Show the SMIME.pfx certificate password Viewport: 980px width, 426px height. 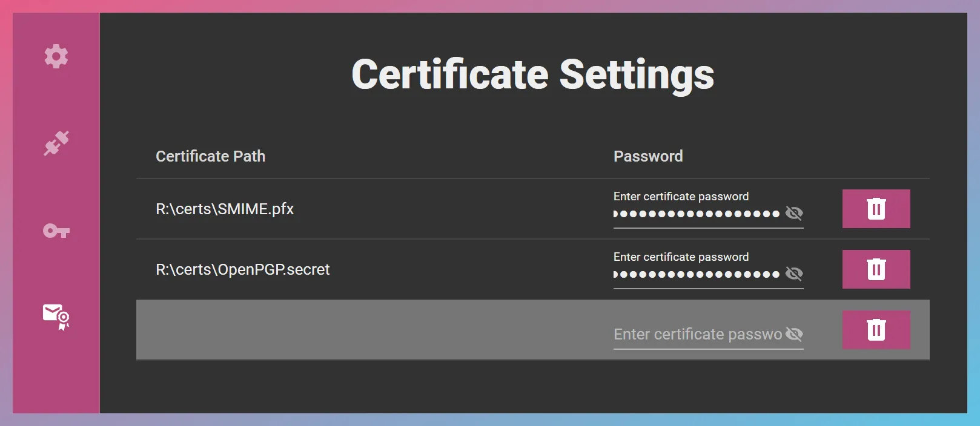[x=794, y=213]
